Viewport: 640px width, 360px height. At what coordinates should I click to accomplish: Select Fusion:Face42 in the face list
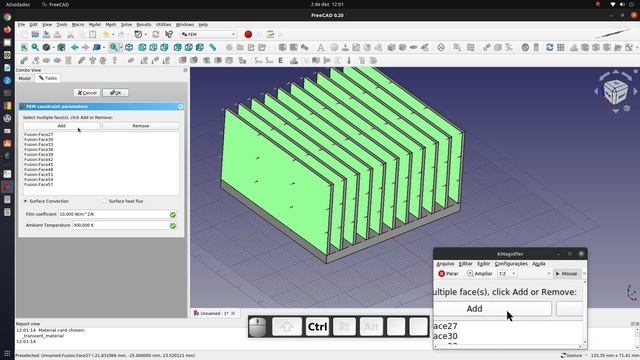[x=38, y=160]
